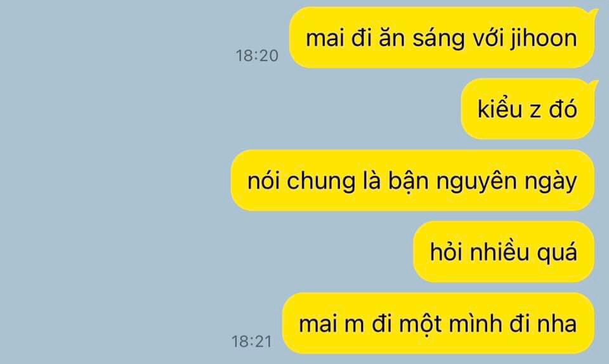Click the word "quá" in the fourth bubble
Image resolution: width=609 pixels, height=364 pixels.
click(558, 253)
